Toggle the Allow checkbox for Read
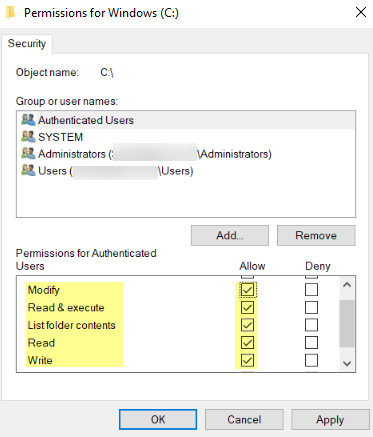 (x=247, y=343)
